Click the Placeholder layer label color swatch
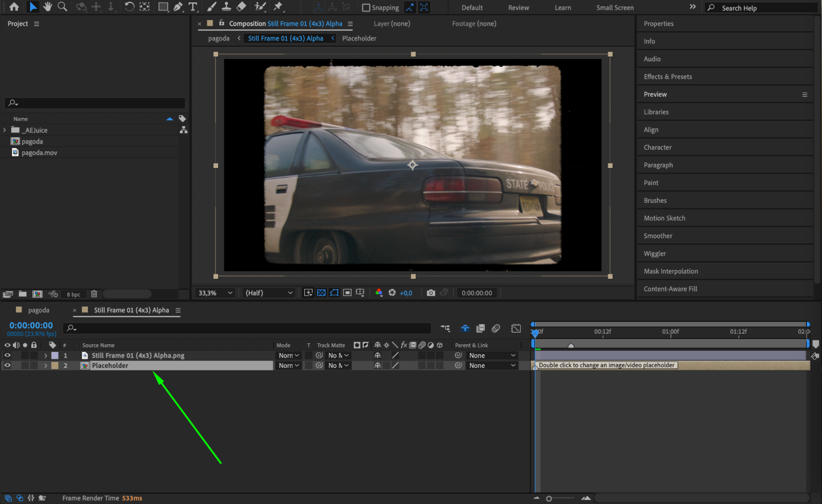This screenshot has width=822, height=504. (55, 365)
